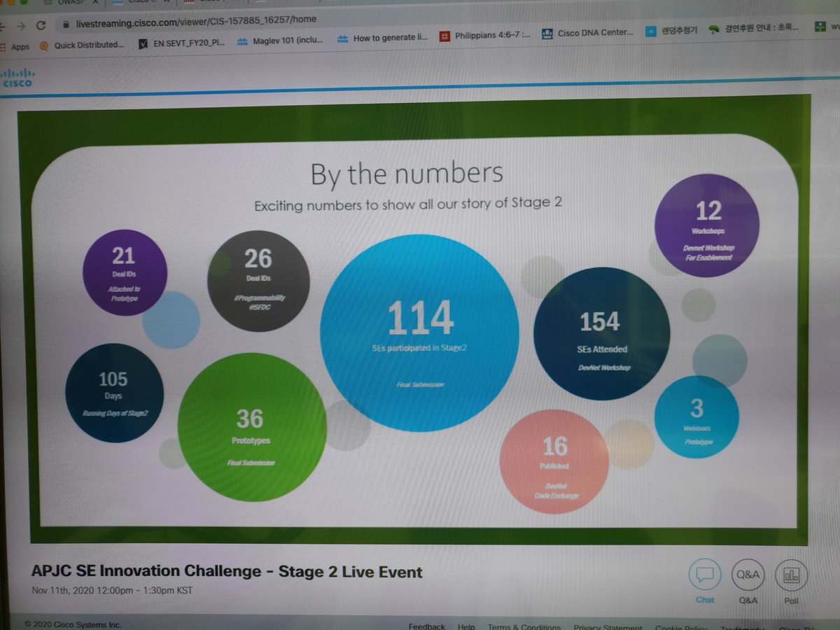The height and width of the screenshot is (630, 840).
Task: Click the 105 Days dark circle
Action: [114, 392]
